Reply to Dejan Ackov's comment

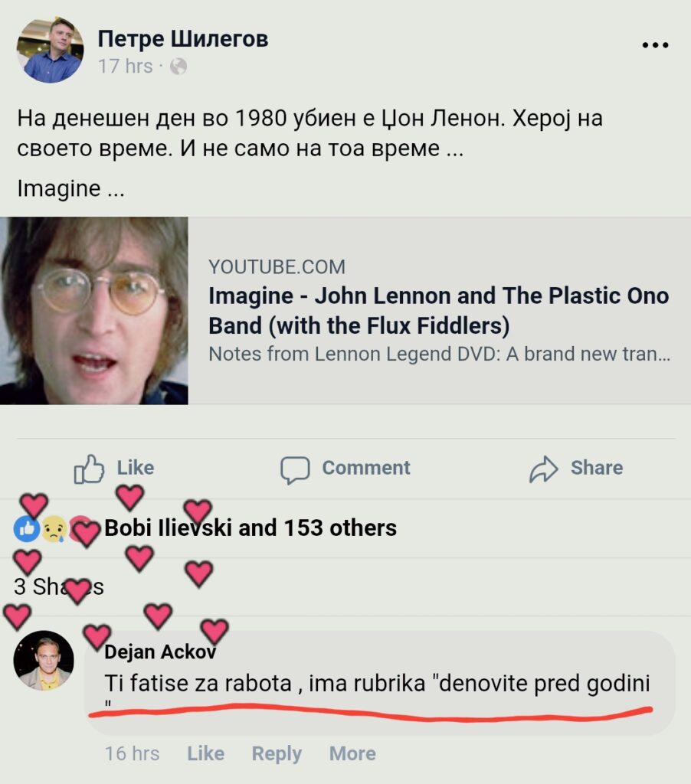click(277, 753)
